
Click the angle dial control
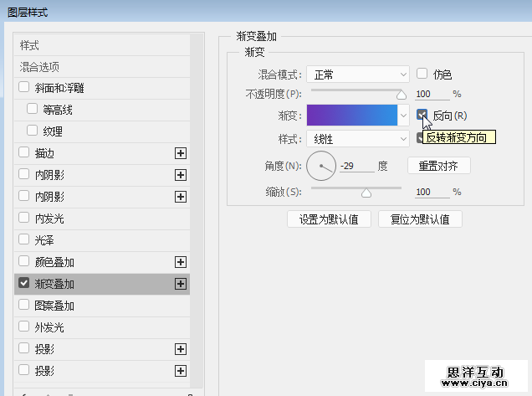tap(320, 166)
